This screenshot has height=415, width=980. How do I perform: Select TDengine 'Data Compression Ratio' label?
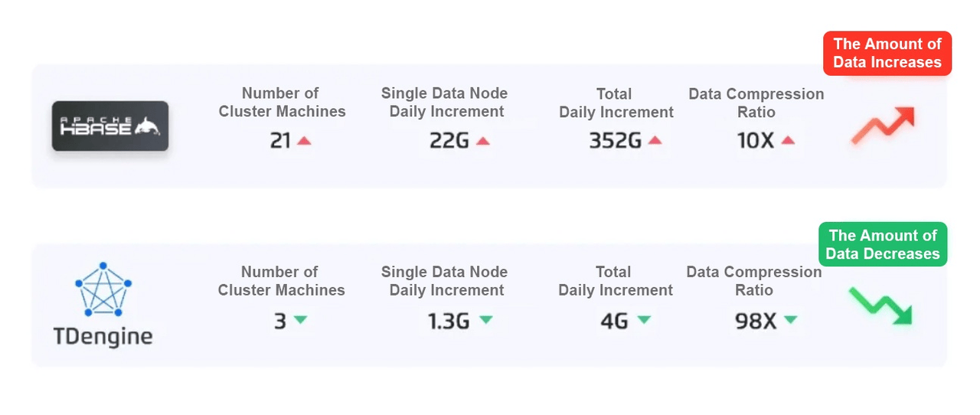tap(754, 281)
